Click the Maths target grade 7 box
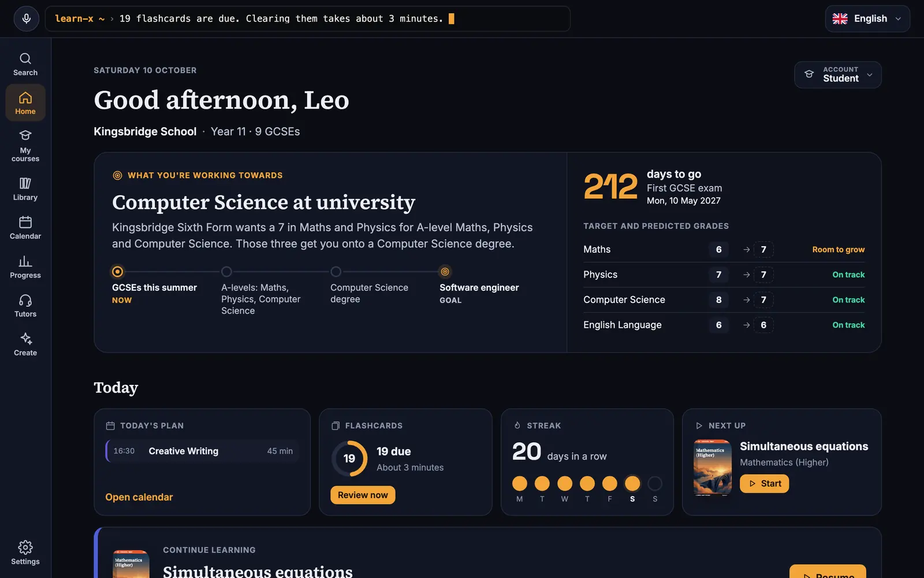Image resolution: width=924 pixels, height=578 pixels. click(x=763, y=250)
